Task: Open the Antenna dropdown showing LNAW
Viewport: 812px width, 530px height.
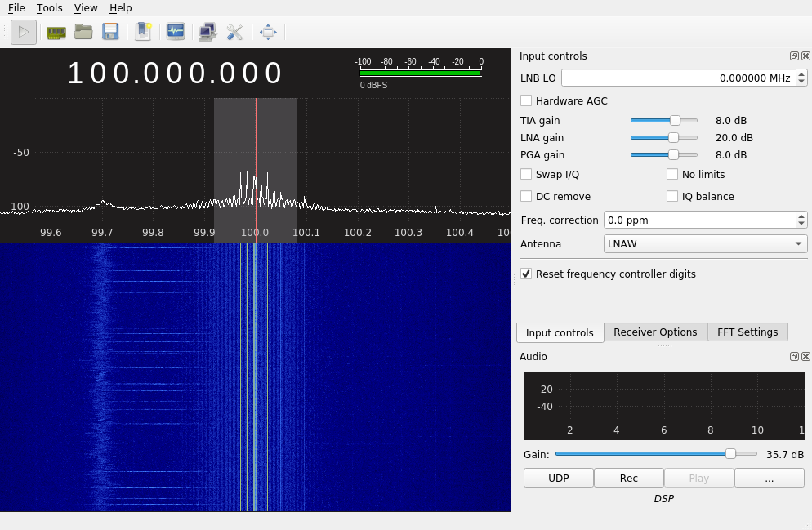Action: coord(705,243)
